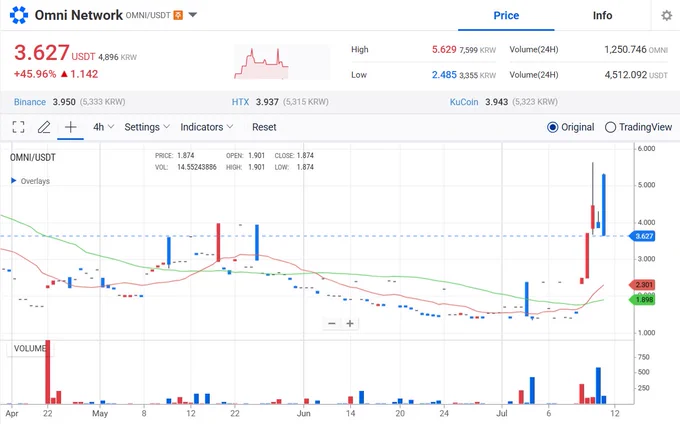Select the pencil drawing tool
Image resolution: width=680 pixels, height=424 pixels.
pyautogui.click(x=44, y=127)
